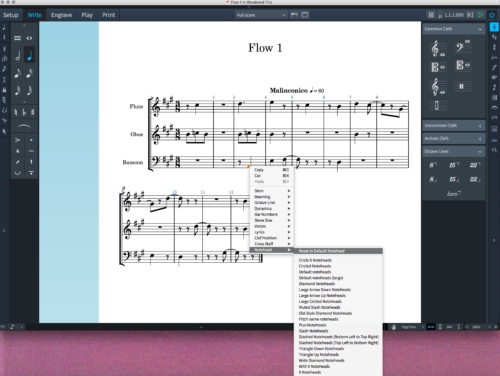Collapse the Common Clefs section
Screen dimensions: 500x376
(480, 29)
